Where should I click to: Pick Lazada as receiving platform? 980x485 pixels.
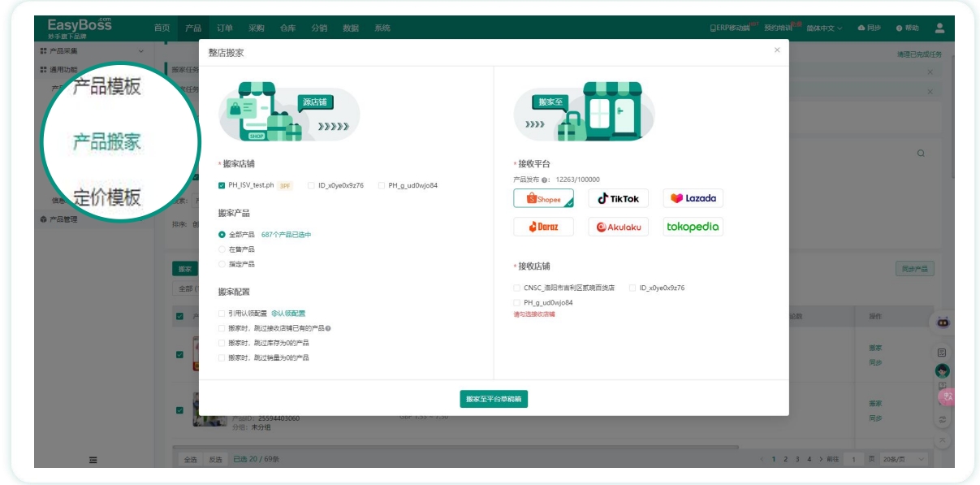(693, 199)
